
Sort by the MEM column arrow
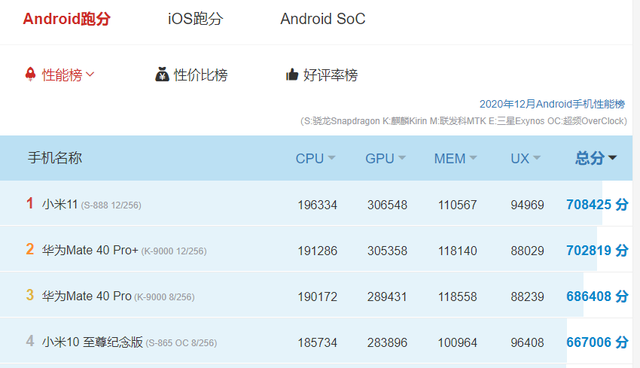click(x=473, y=157)
